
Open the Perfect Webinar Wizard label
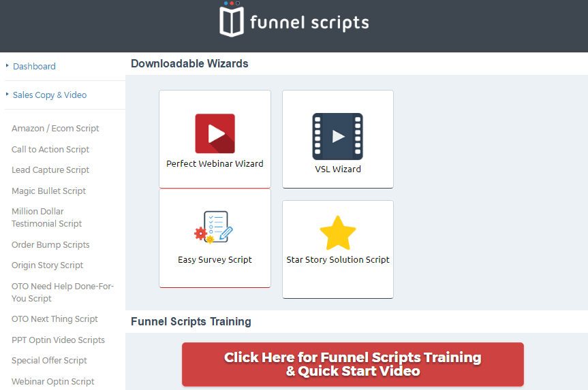pos(215,164)
